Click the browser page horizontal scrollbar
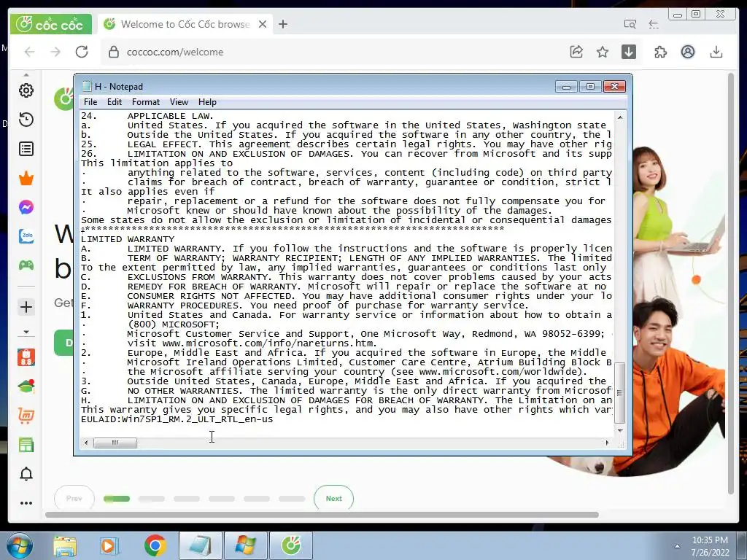The image size is (747, 560). click(x=322, y=515)
